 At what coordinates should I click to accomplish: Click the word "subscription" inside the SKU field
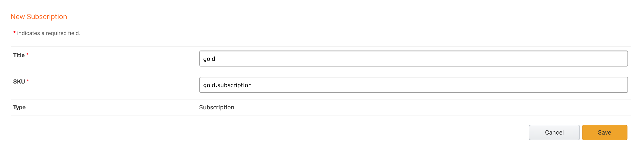pos(234,85)
